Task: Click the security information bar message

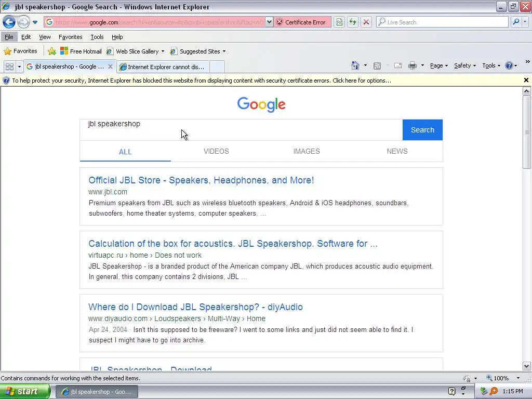Action: click(x=202, y=81)
